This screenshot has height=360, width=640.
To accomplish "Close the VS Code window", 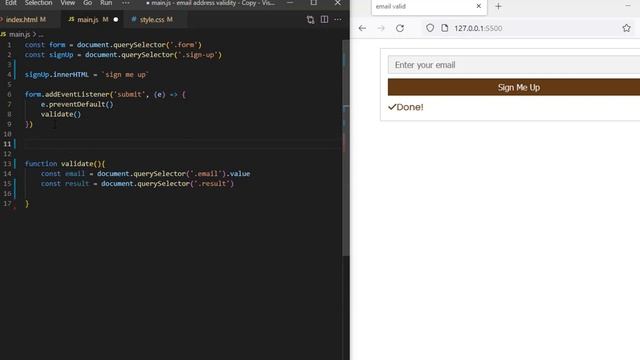I will click(338, 3).
